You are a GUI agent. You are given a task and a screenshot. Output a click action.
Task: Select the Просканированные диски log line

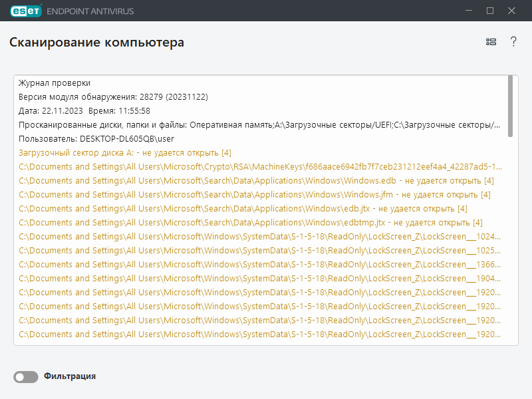[259, 125]
